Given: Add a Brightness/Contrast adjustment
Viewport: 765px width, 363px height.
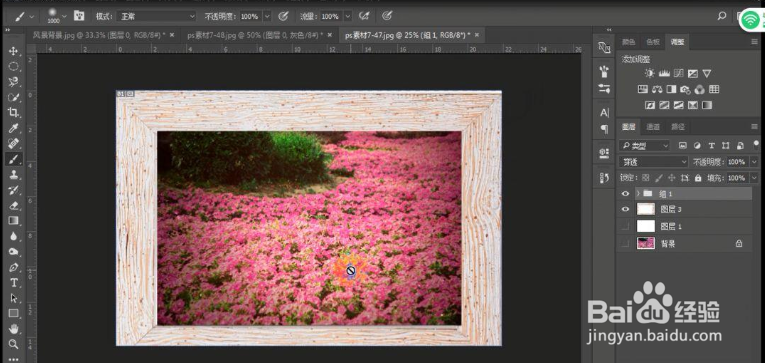Looking at the screenshot, I should [x=649, y=74].
